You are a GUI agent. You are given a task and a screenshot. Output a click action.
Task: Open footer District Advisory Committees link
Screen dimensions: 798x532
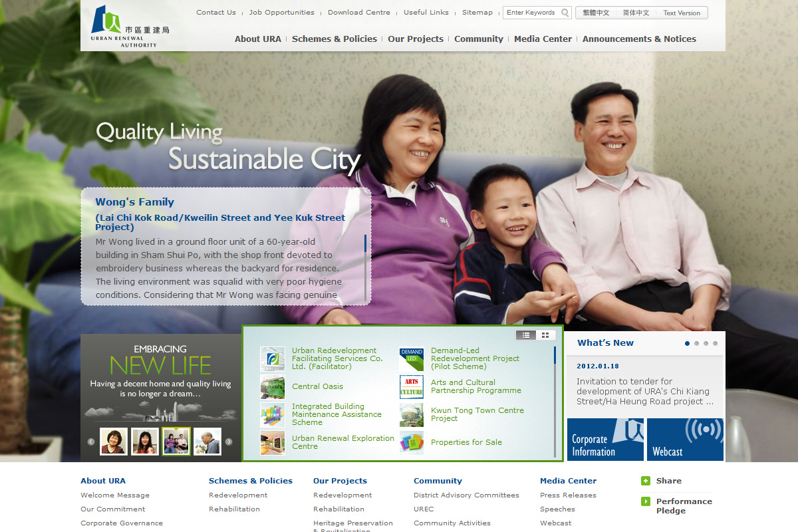point(466,495)
